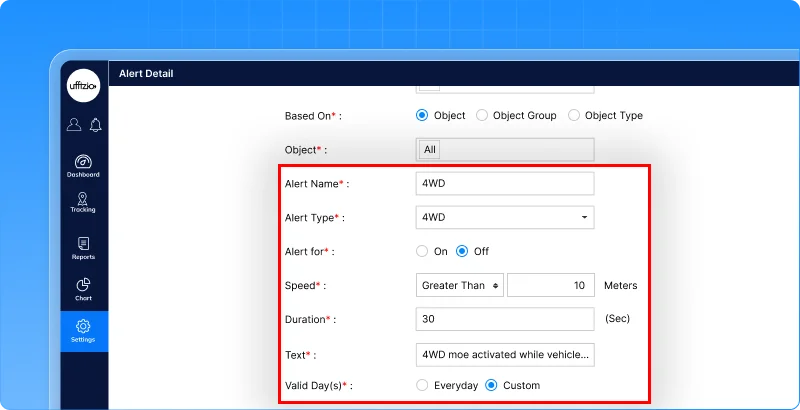800x410 pixels.
Task: Open the Alert Type dropdown
Action: (505, 217)
